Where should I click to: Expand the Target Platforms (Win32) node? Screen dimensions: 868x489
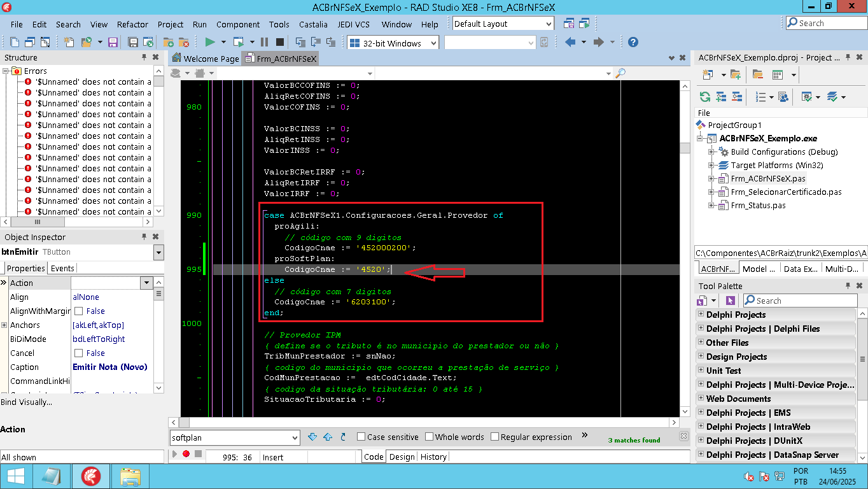711,165
